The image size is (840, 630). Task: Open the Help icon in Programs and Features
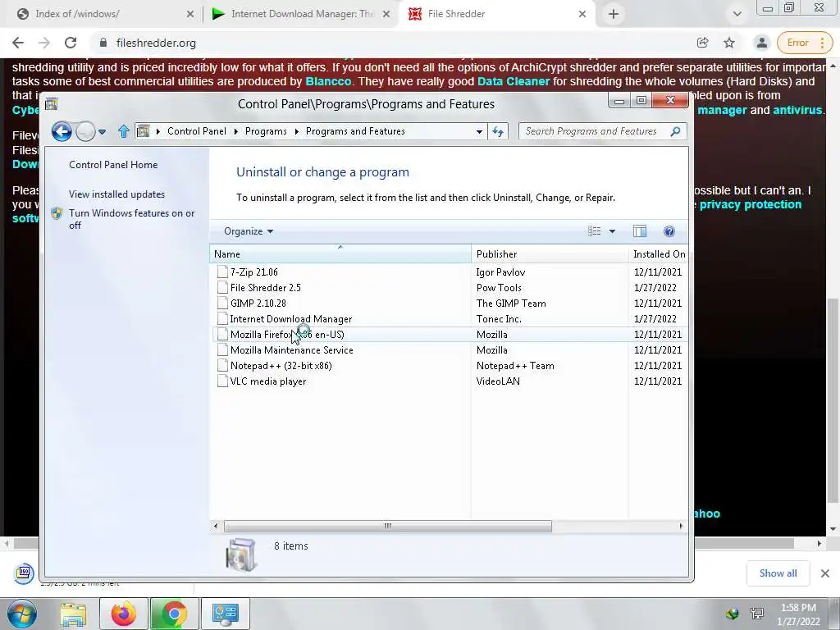point(669,231)
